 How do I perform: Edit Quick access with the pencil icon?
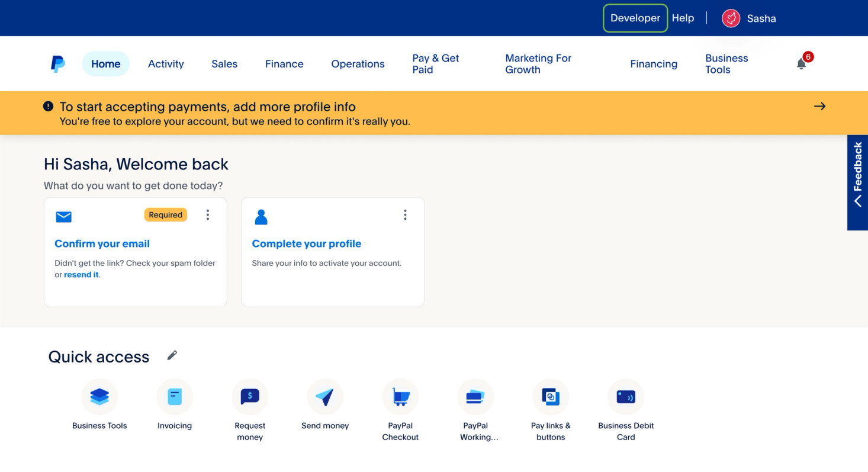[172, 355]
